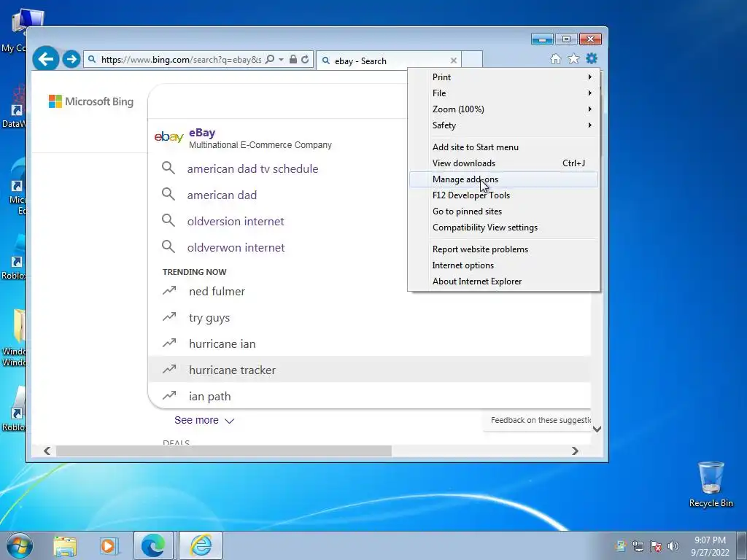Expand the Print submenu

tap(503, 77)
